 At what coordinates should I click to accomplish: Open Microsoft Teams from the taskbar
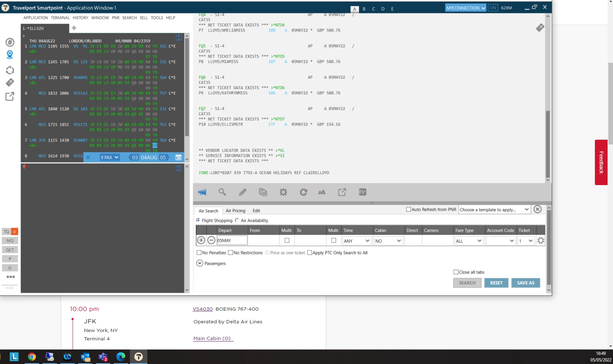click(103, 357)
